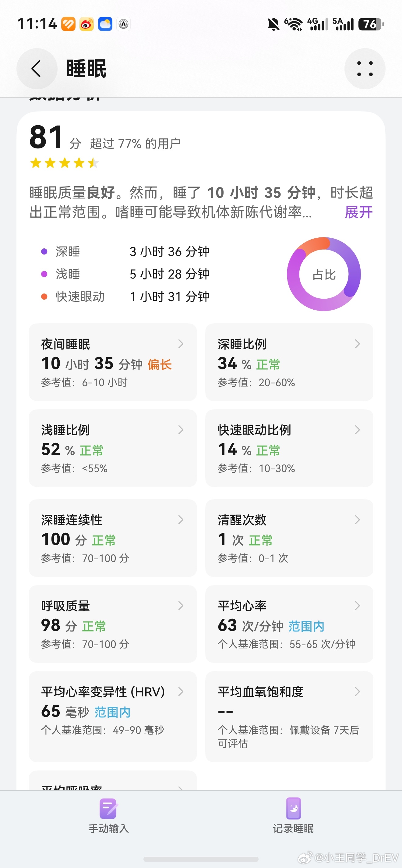Open the 平均心率变异性 (HRV) card

tap(113, 717)
